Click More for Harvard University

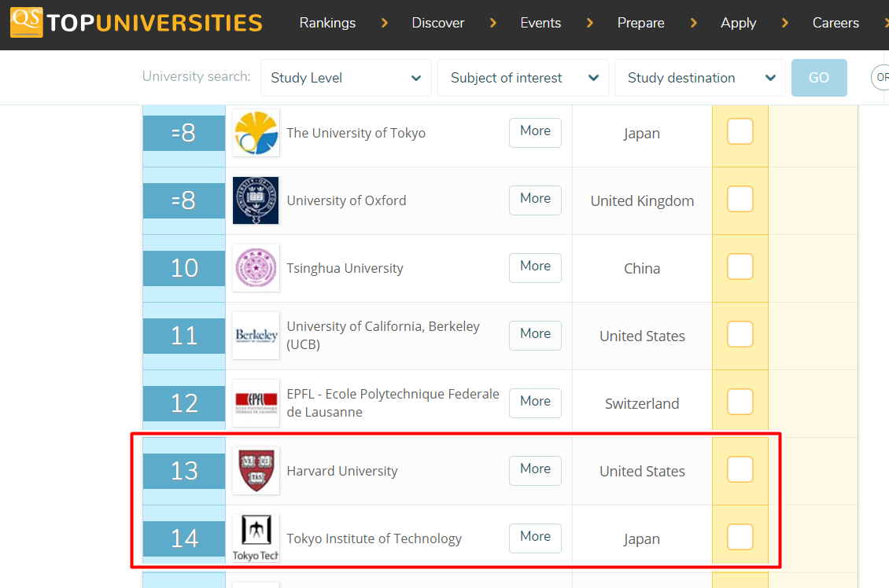pos(535,470)
